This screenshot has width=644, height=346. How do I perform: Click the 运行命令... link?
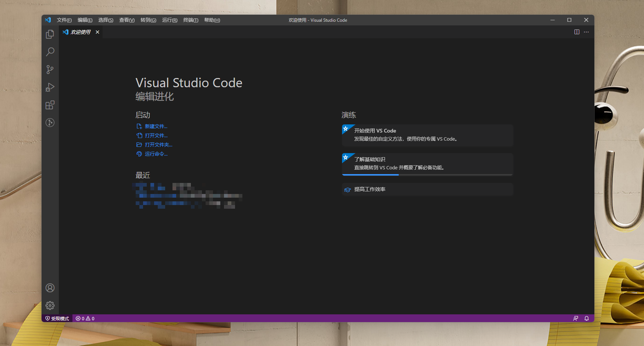[x=152, y=154]
